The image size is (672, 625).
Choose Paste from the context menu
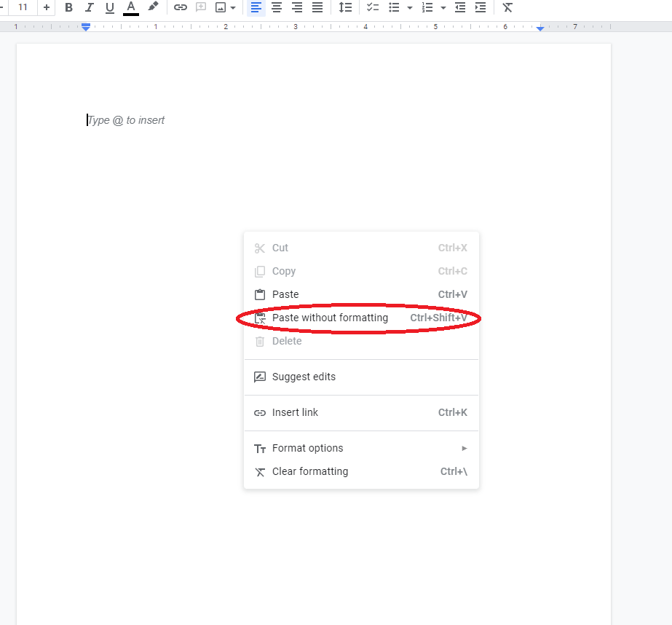pyautogui.click(x=361, y=294)
